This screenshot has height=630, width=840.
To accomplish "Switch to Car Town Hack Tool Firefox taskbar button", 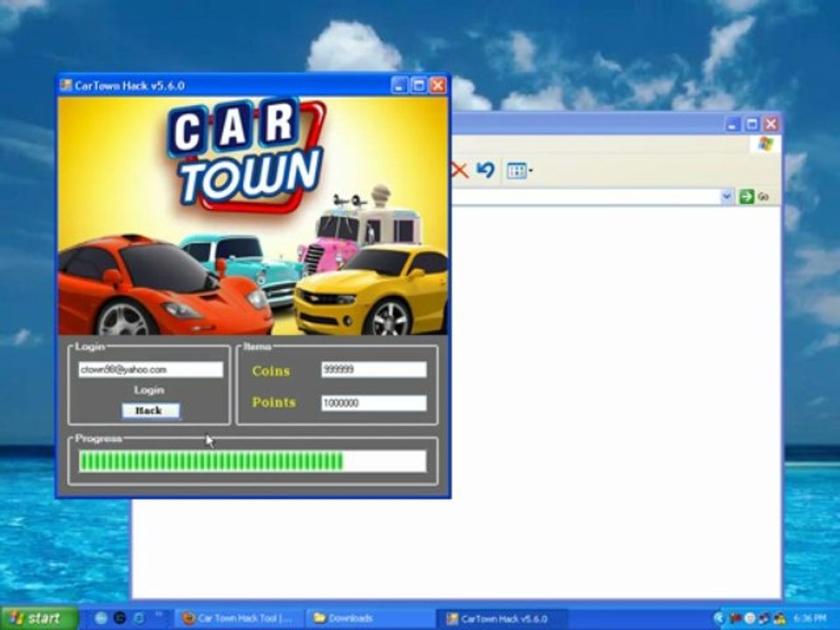I will (x=239, y=619).
